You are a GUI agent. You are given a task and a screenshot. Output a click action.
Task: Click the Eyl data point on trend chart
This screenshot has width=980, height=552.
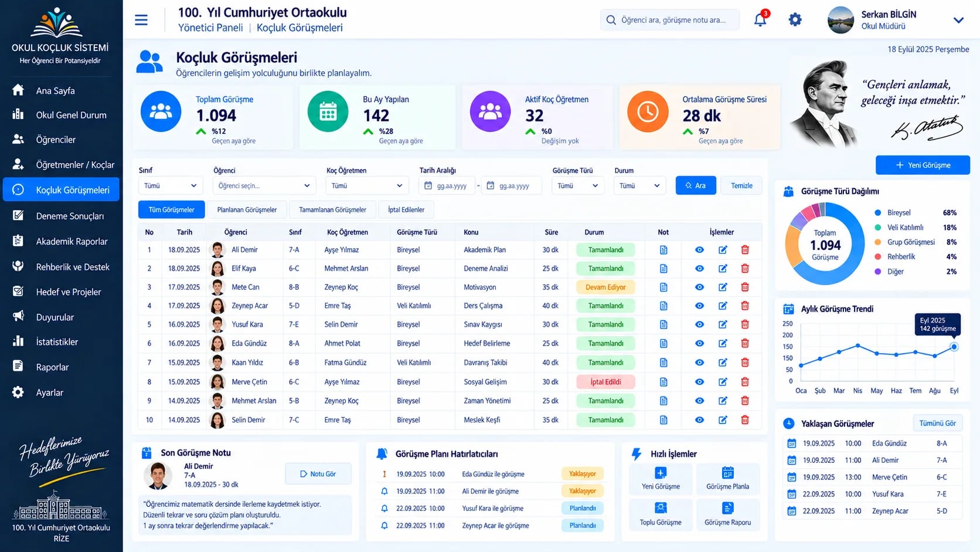pos(954,347)
